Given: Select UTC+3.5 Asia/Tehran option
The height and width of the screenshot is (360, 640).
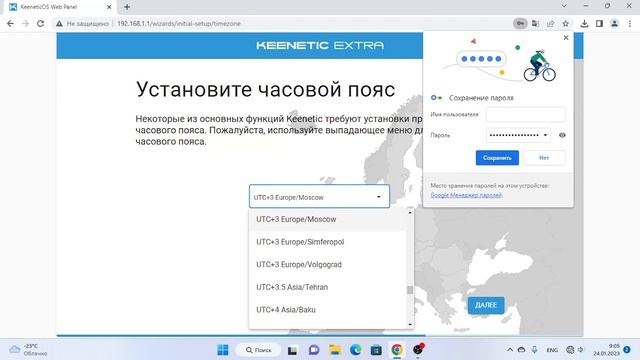Looking at the screenshot, I should pos(327,287).
